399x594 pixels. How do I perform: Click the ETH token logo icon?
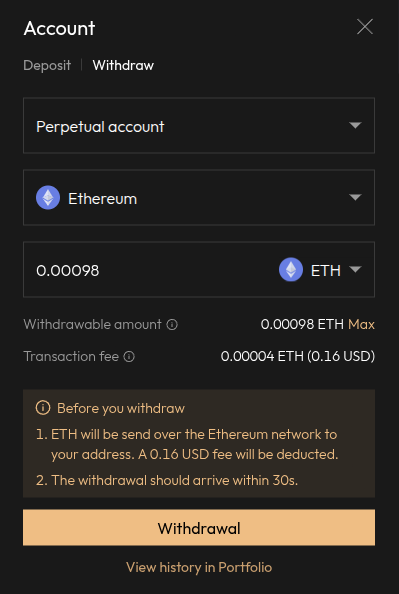291,269
